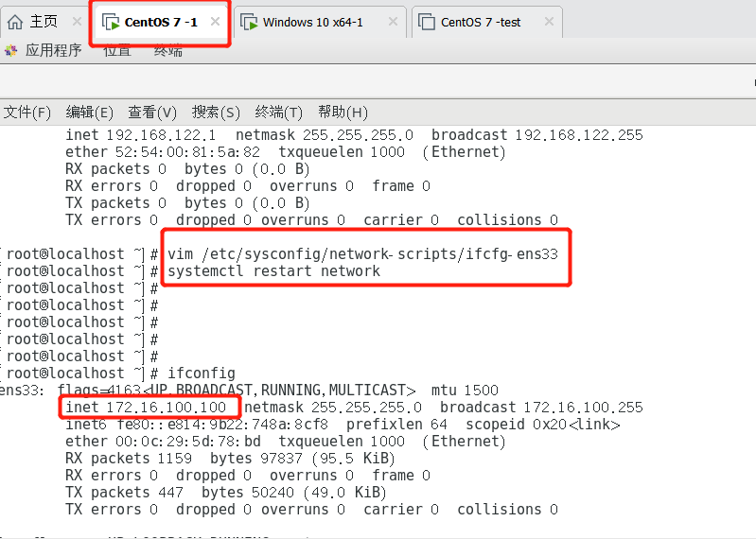
Task: Open terminal 帮助(H) menu
Action: coord(343,113)
